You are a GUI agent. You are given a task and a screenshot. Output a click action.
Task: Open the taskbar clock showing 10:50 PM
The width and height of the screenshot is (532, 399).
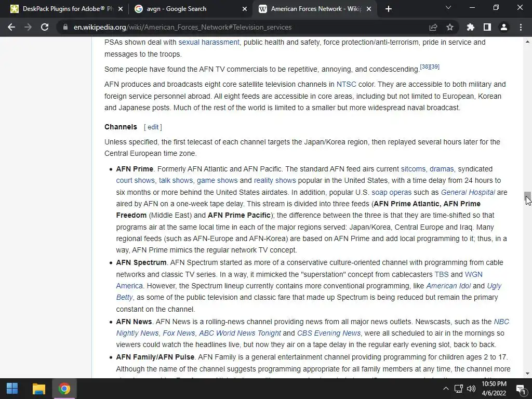point(494,389)
